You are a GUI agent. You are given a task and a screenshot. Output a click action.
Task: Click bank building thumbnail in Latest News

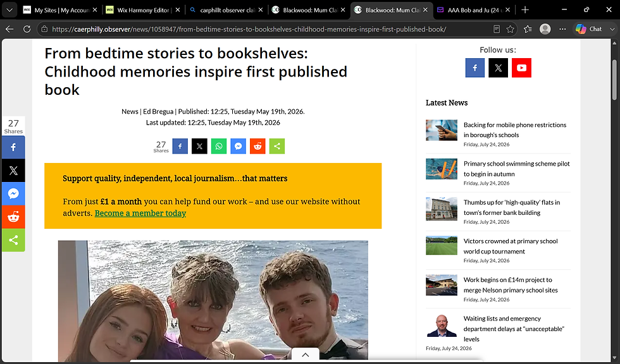(442, 209)
